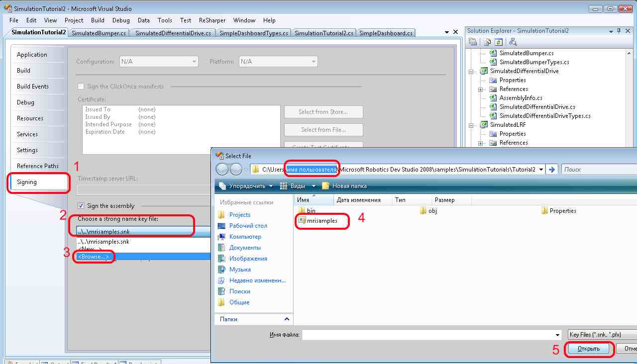Uncheck the Sign the assembly checkbox
Viewport: 637px width, 364px height.
81,206
